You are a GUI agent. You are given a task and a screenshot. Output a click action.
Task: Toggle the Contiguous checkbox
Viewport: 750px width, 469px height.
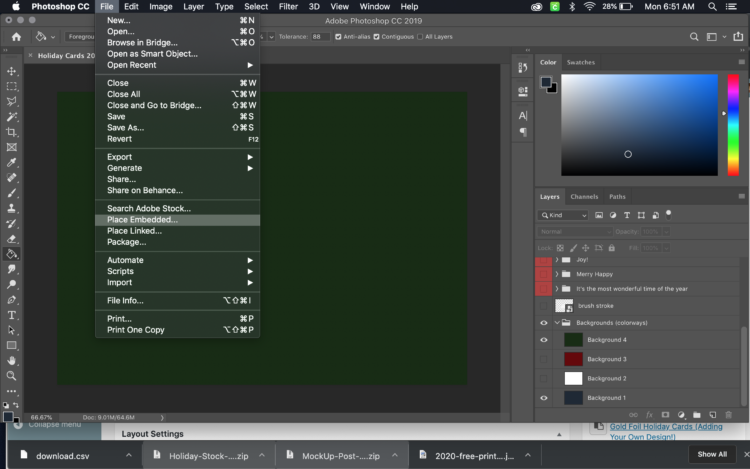coord(376,37)
